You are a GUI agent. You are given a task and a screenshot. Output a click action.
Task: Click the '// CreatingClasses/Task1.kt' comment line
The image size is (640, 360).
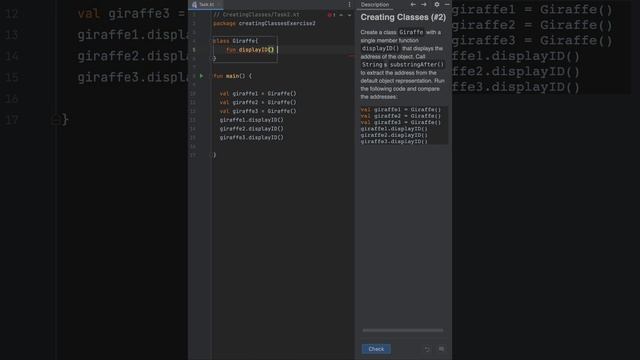click(256, 15)
